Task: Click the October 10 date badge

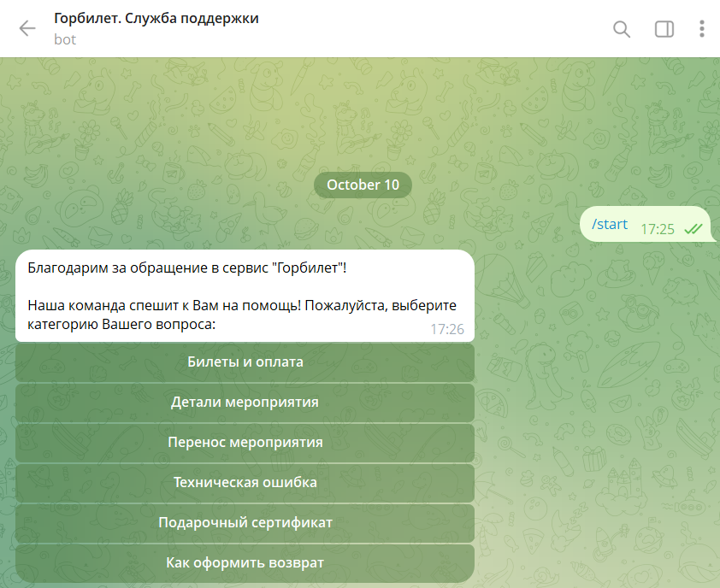Action: coord(363,185)
